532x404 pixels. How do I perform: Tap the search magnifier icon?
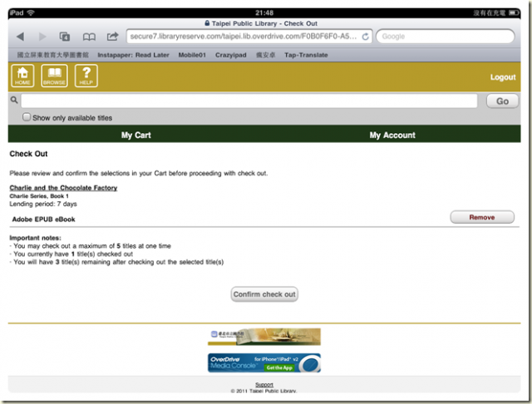(14, 100)
